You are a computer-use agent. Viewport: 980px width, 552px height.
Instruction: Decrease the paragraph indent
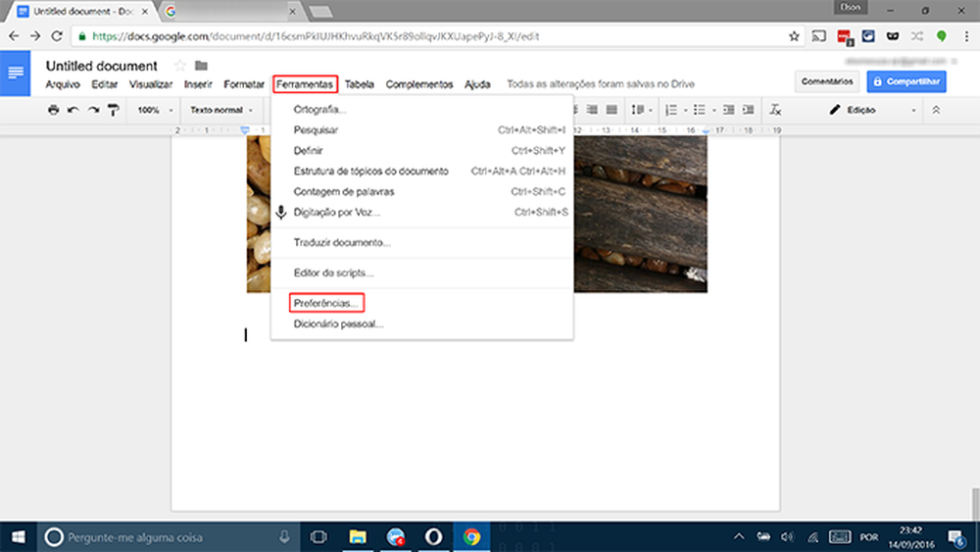pyautogui.click(x=728, y=110)
